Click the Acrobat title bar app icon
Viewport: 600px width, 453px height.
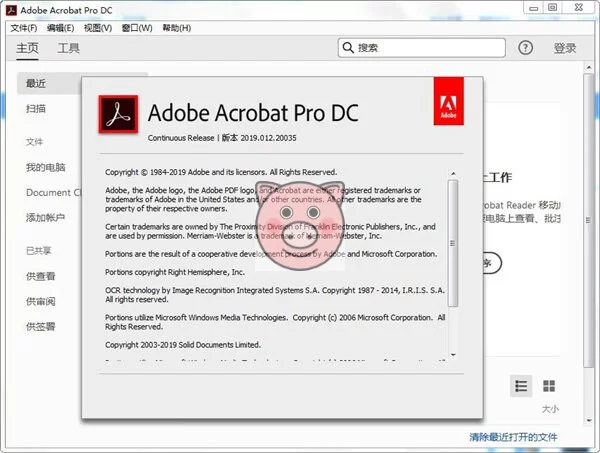click(11, 10)
